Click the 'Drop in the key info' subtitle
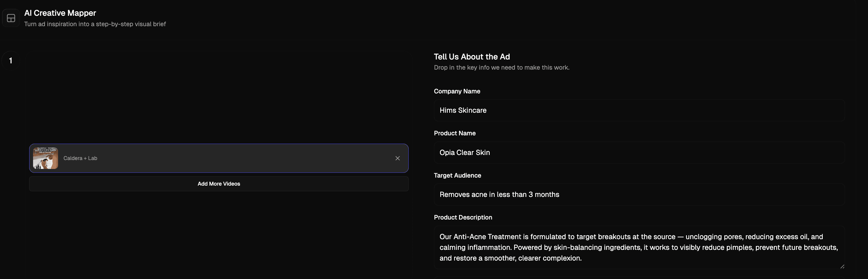Viewport: 868px width, 279px height. (x=501, y=68)
